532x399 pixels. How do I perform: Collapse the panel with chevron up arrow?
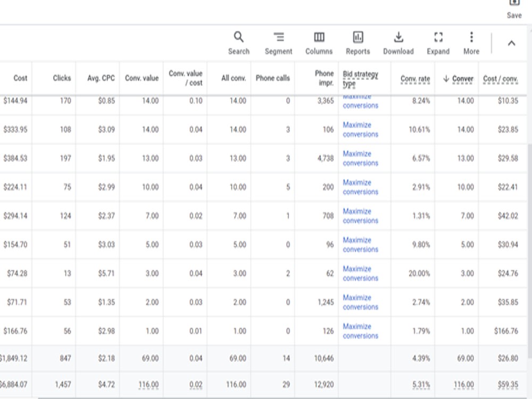coord(511,43)
